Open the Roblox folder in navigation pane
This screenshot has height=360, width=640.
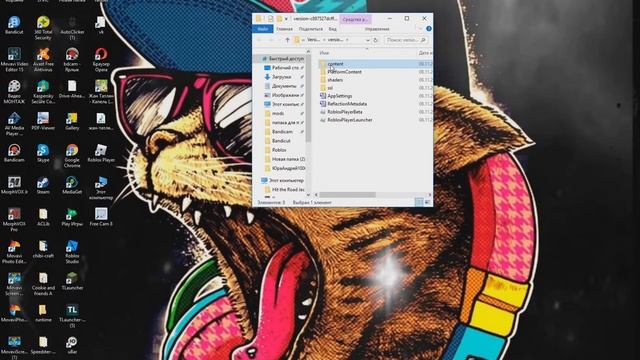pyautogui.click(x=279, y=150)
